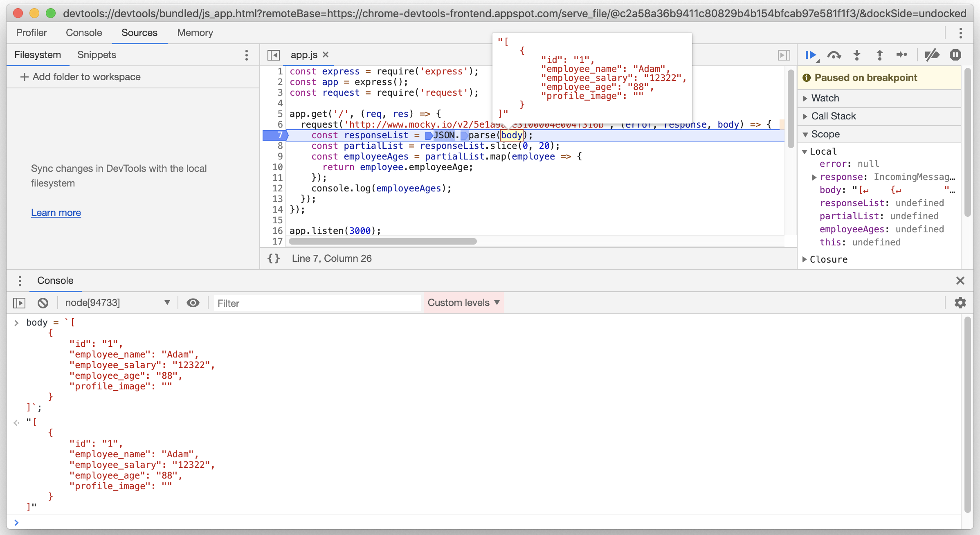The width and height of the screenshot is (980, 535).
Task: Click the Learn more link
Action: pyautogui.click(x=56, y=212)
